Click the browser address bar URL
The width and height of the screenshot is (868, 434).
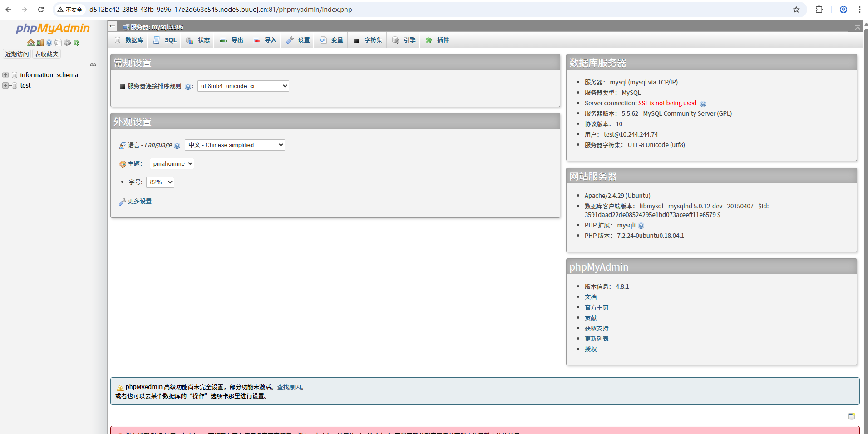[221, 10]
